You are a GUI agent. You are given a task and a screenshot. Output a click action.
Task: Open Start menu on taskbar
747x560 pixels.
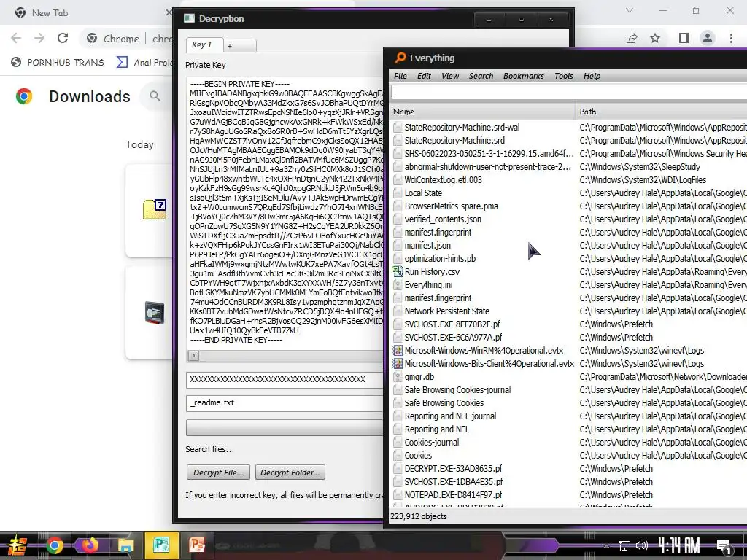18,545
